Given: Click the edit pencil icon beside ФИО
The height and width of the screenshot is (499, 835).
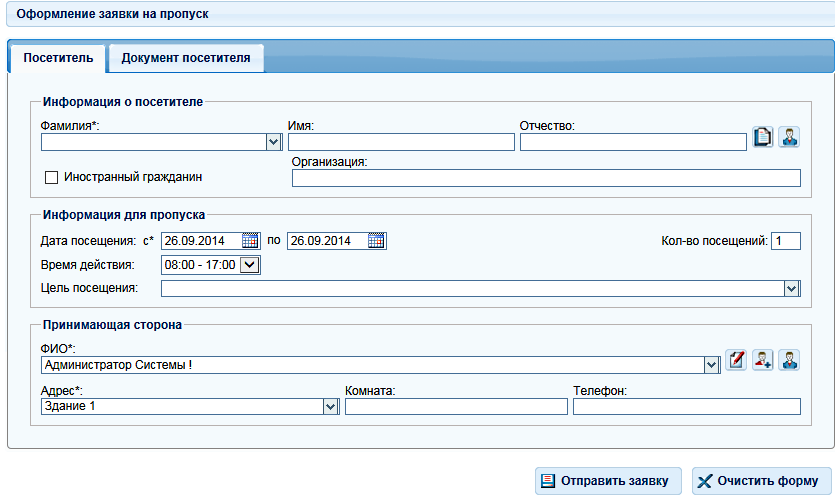Looking at the screenshot, I should (x=736, y=360).
